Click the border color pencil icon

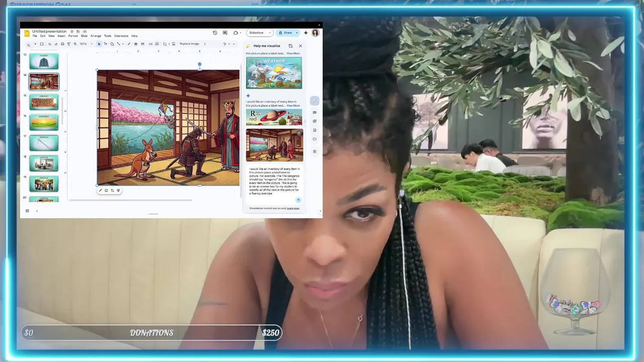pyautogui.click(x=129, y=44)
